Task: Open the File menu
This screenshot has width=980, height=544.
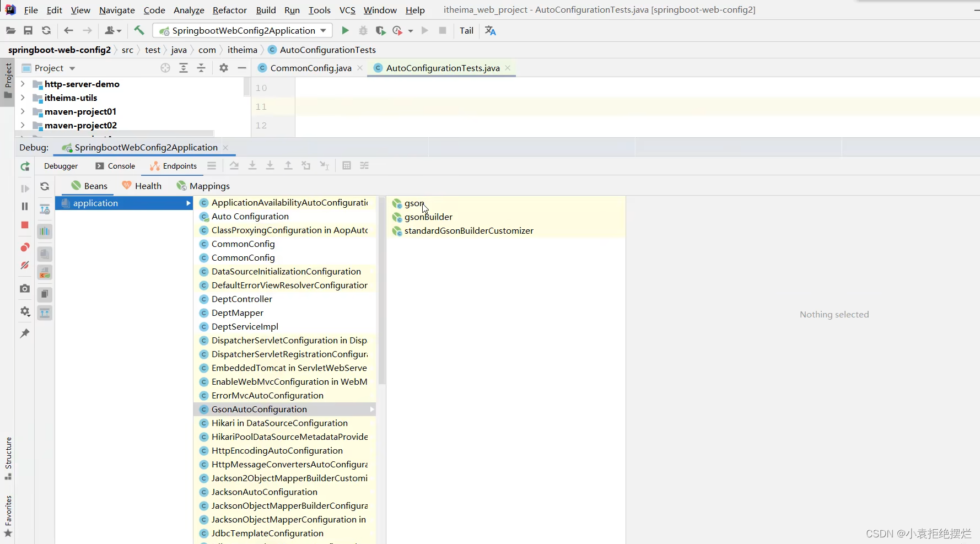Action: (x=31, y=10)
